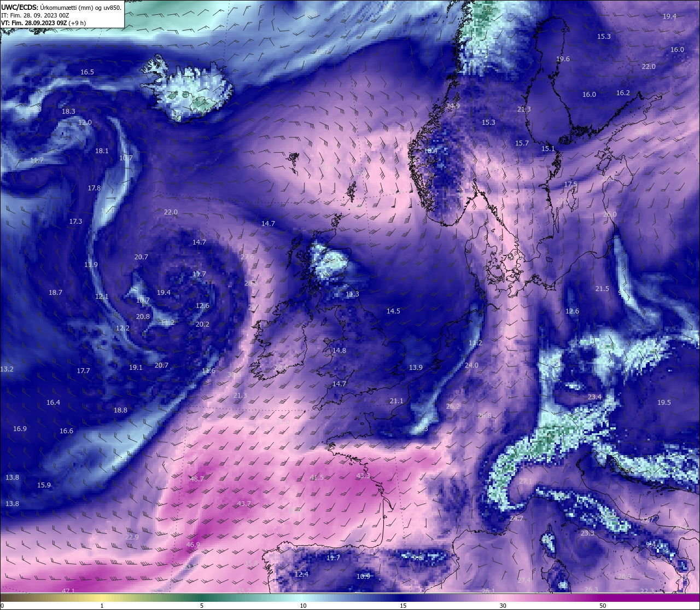Click the 24.7 value label
The image size is (700, 610).
[516, 519]
